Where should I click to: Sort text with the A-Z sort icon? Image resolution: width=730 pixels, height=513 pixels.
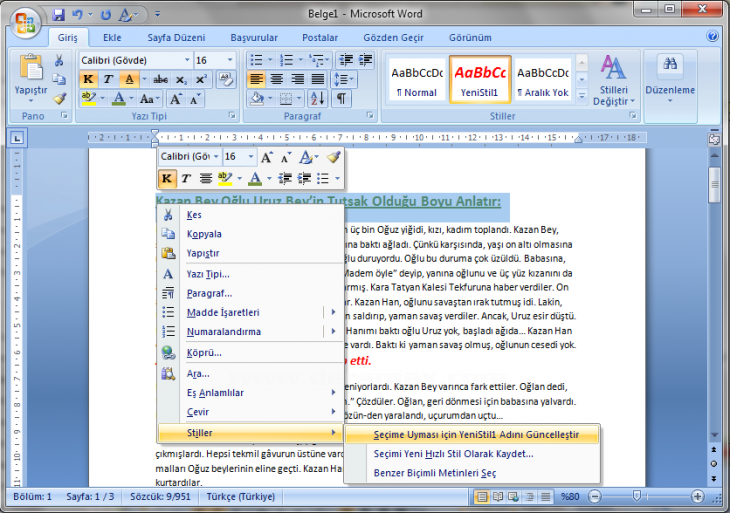click(x=318, y=99)
